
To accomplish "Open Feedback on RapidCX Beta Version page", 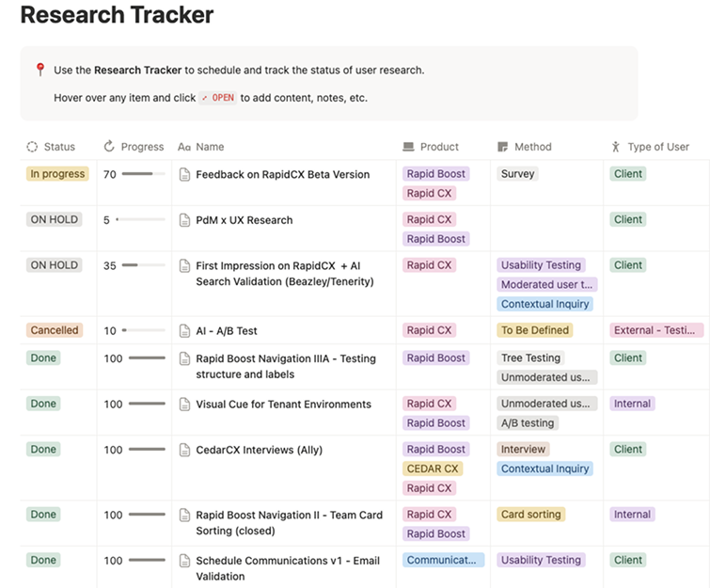I will point(282,174).
